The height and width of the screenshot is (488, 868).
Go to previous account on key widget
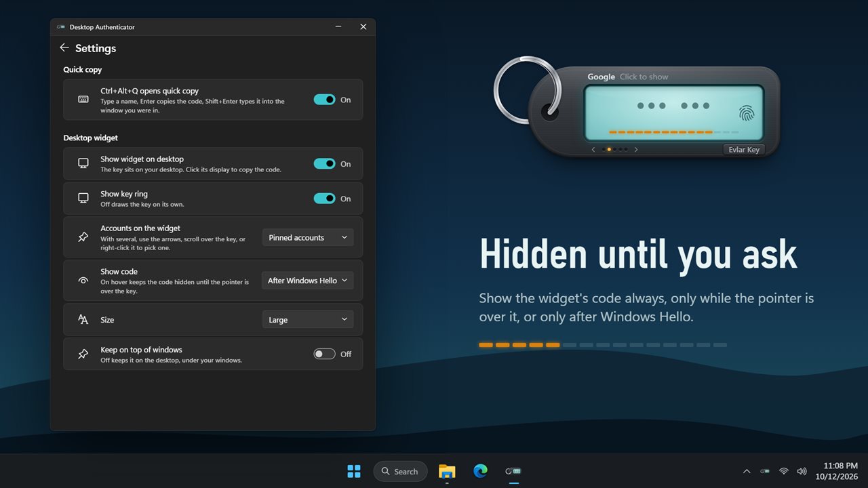click(593, 149)
